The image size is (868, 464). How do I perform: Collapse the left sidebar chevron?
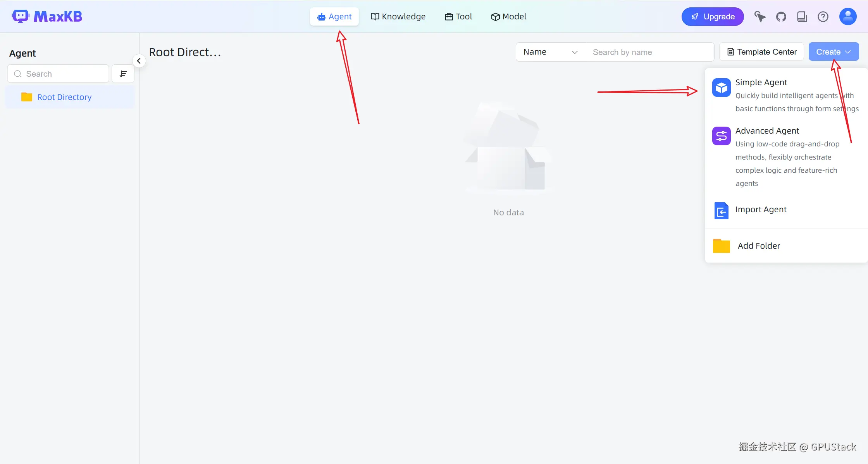(139, 61)
